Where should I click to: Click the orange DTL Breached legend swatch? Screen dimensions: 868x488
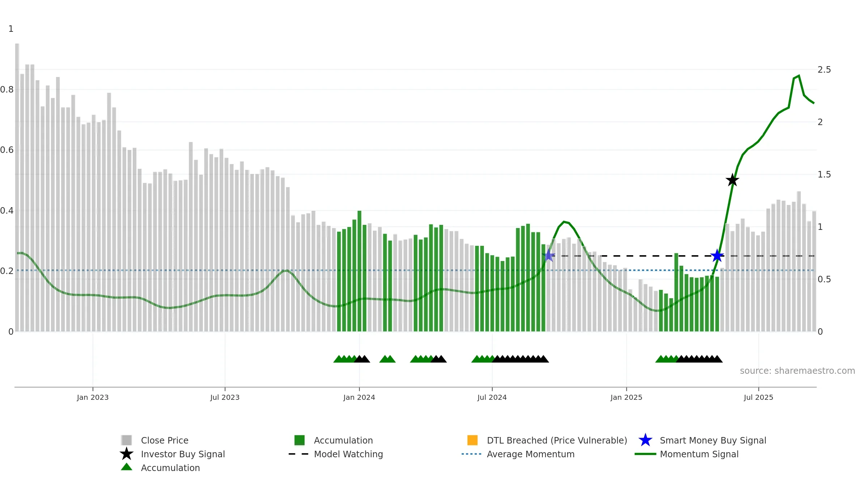pyautogui.click(x=472, y=440)
